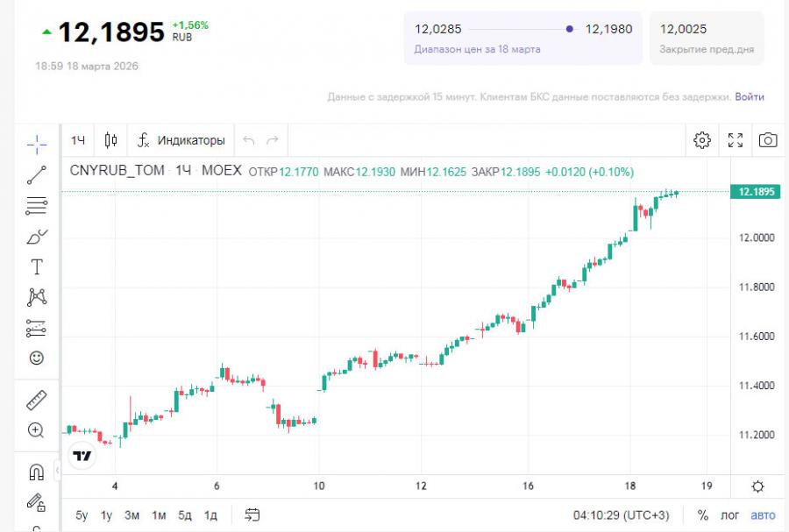Switch range to 5y period

(x=82, y=515)
